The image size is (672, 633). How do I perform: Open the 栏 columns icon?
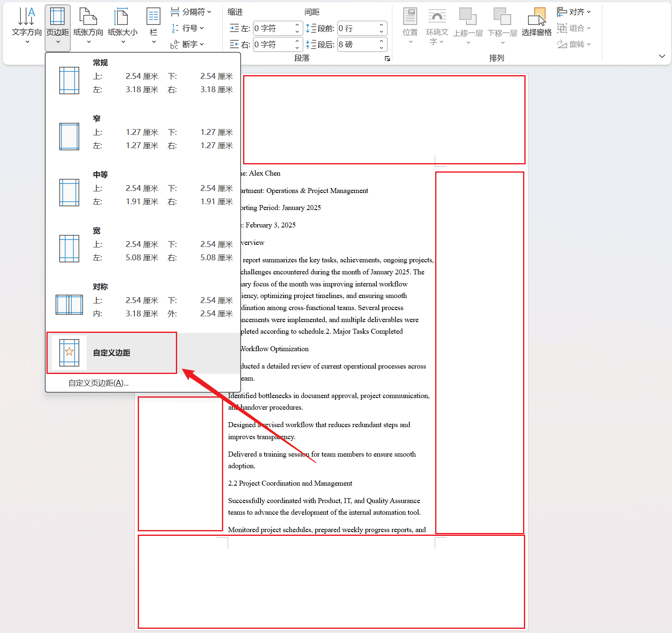(x=153, y=17)
